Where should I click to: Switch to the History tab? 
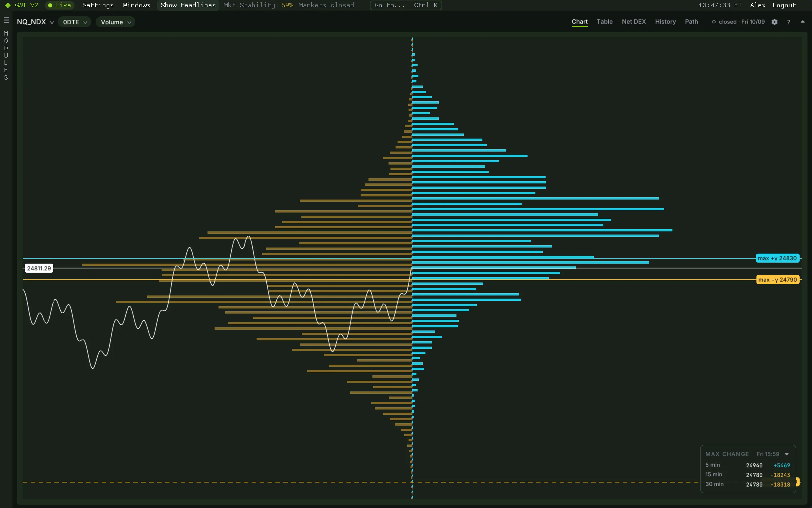click(x=665, y=21)
